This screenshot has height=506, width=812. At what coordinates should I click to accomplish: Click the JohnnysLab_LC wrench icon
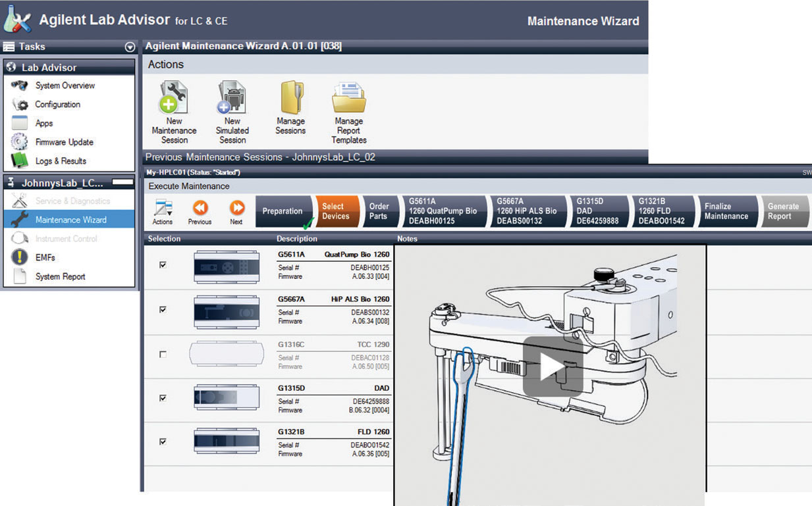[x=11, y=183]
